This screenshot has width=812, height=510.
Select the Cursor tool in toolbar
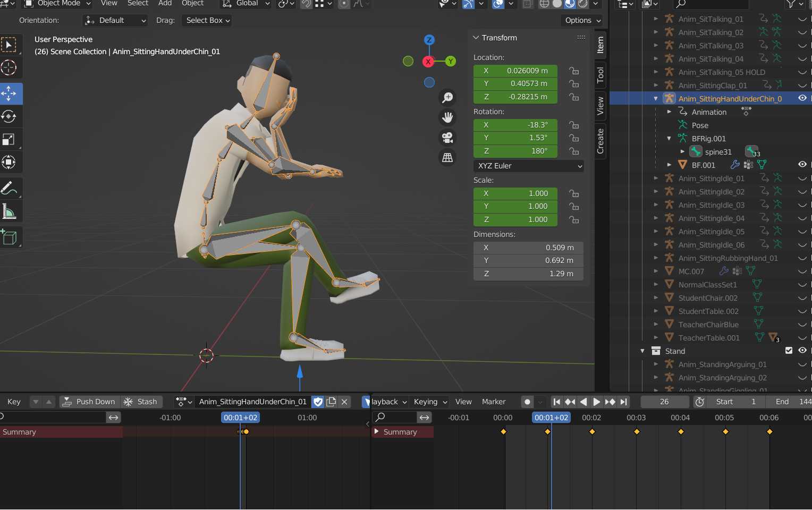tap(9, 67)
